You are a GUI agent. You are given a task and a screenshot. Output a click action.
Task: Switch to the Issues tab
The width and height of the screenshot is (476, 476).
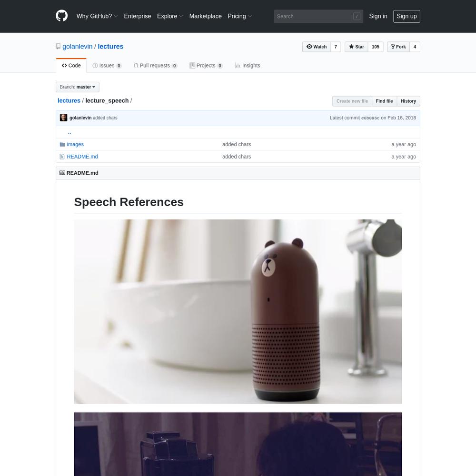pos(107,66)
